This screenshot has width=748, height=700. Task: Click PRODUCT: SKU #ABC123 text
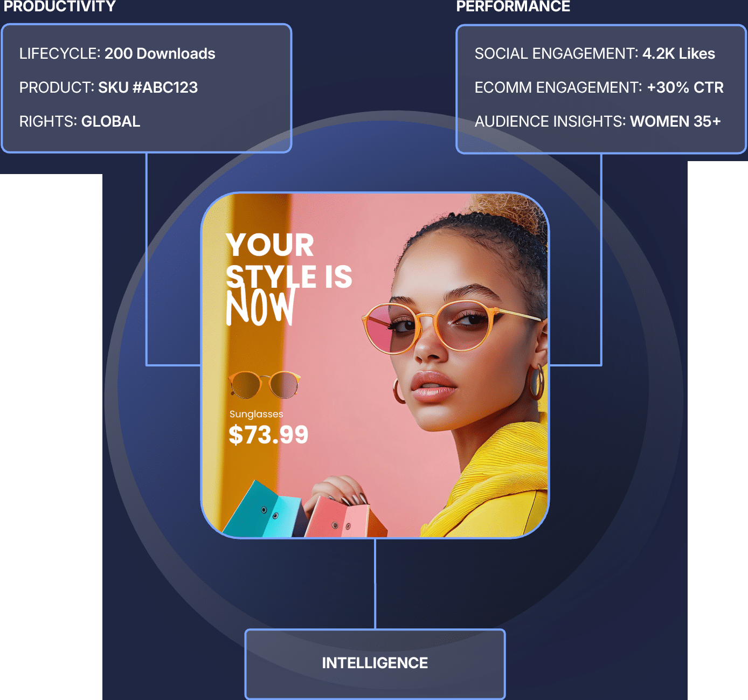(x=108, y=87)
